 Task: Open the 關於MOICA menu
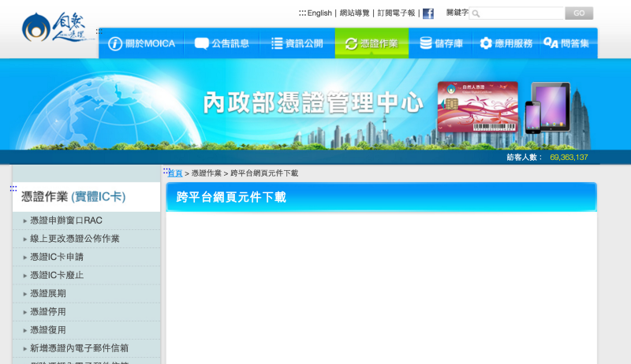(x=141, y=43)
